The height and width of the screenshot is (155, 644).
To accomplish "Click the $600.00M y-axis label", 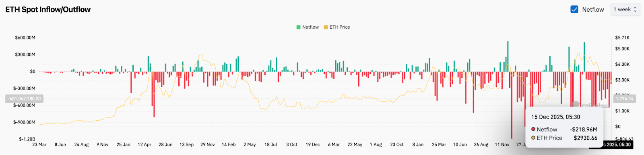I will pyautogui.click(x=25, y=38).
